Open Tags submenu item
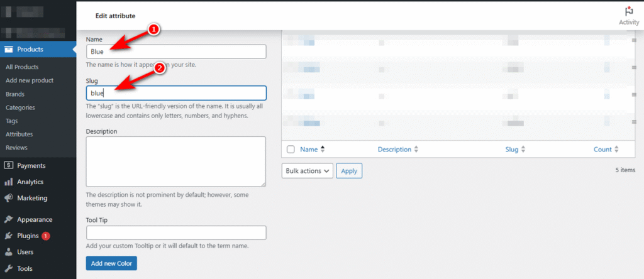 (11, 121)
